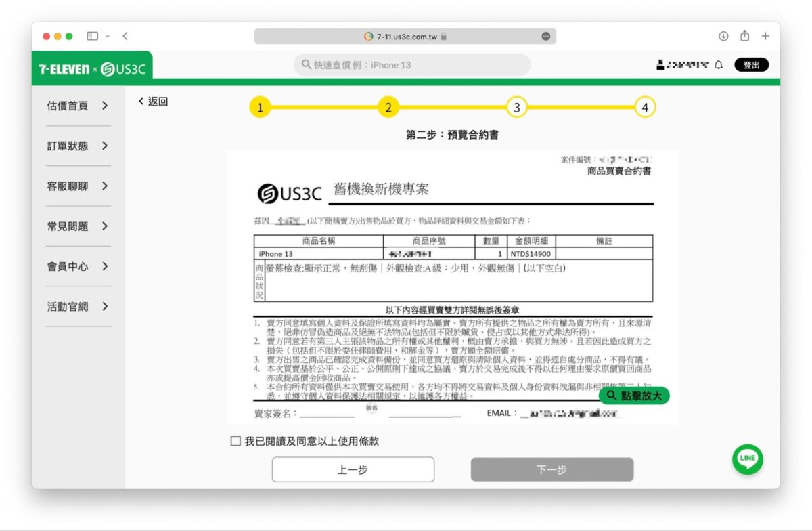
Task: Click the NTD$14900 amount cell
Action: click(531, 253)
